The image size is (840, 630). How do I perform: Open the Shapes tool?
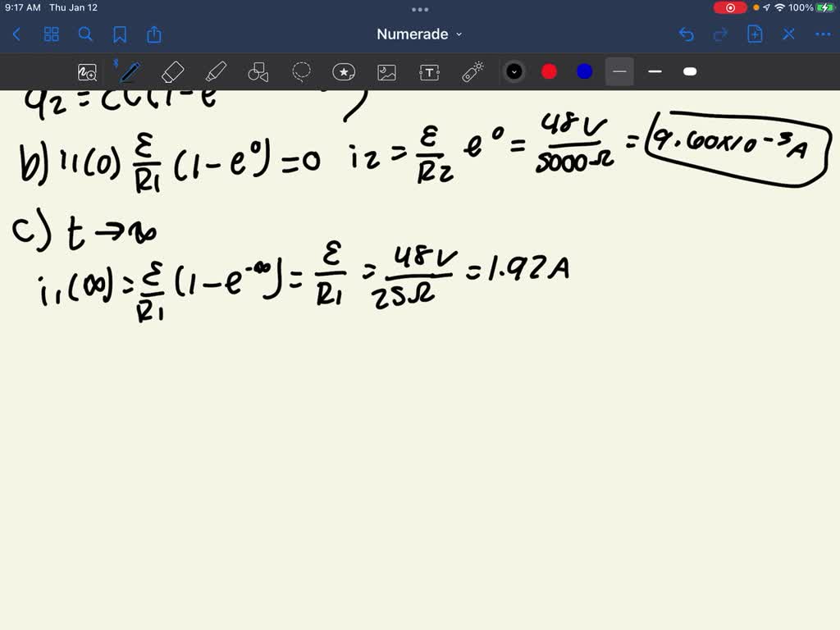[258, 72]
